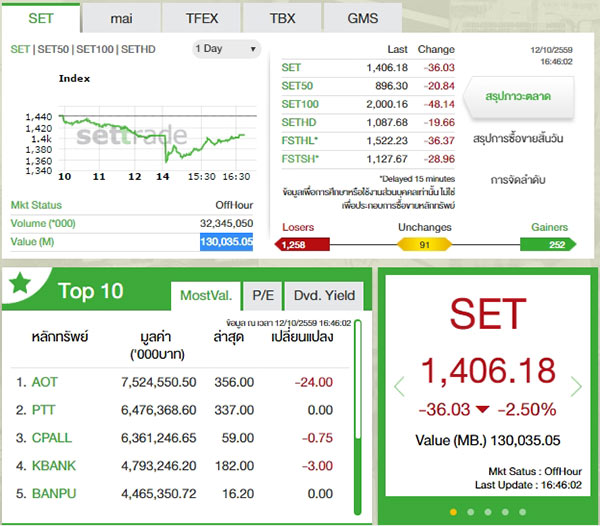Open สรุปการซื้อขายสิ้นวัน link

[x=518, y=138]
